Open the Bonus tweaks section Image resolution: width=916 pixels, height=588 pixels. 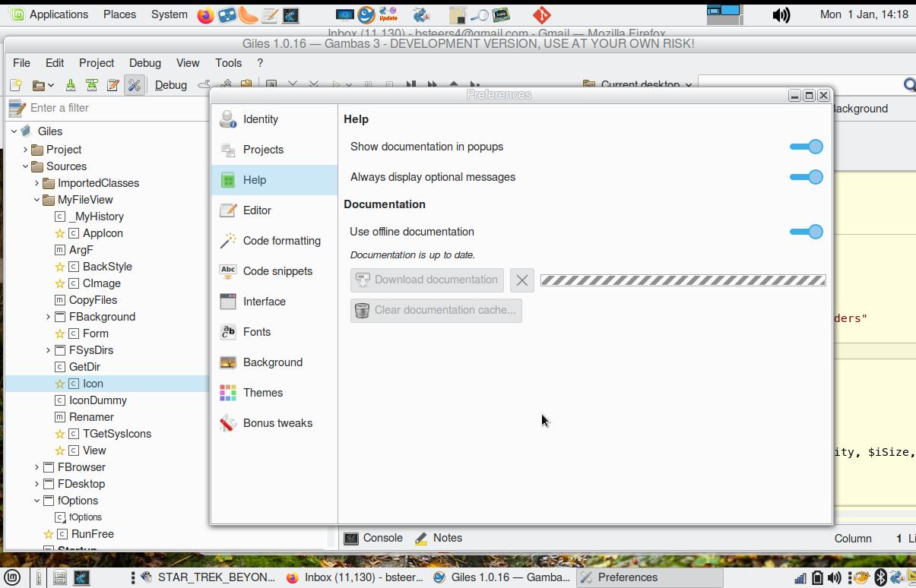point(277,423)
